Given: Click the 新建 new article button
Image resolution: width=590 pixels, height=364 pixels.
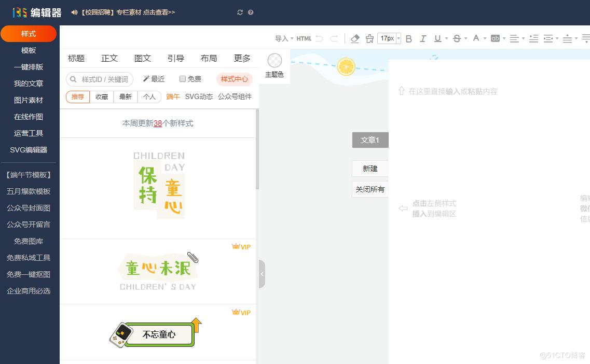Looking at the screenshot, I should 370,168.
